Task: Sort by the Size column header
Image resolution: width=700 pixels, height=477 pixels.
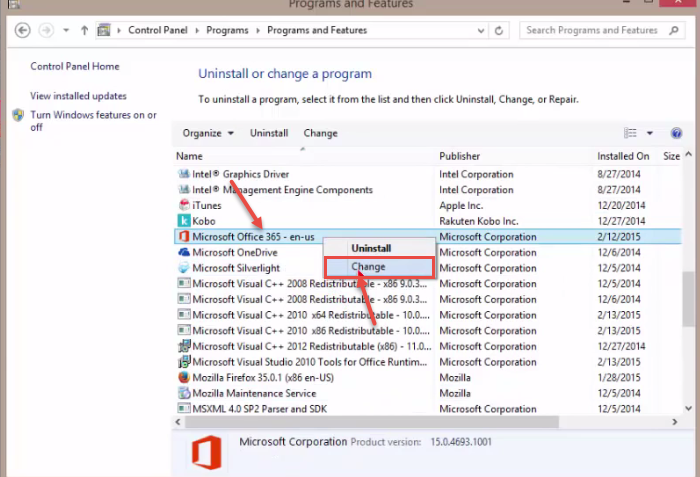Action: (x=671, y=156)
